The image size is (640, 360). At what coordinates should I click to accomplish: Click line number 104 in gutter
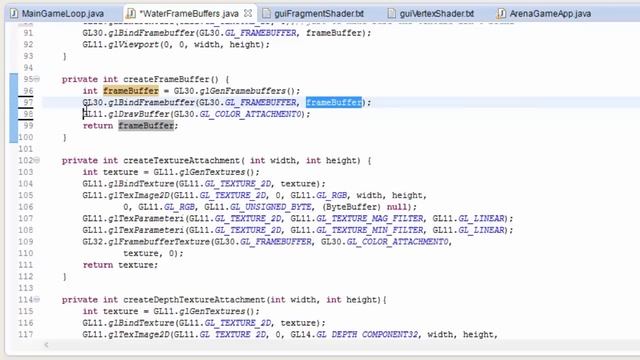point(25,183)
